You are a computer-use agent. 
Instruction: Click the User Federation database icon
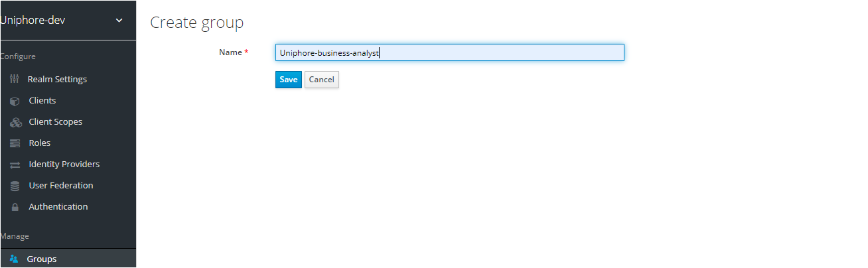coord(15,186)
